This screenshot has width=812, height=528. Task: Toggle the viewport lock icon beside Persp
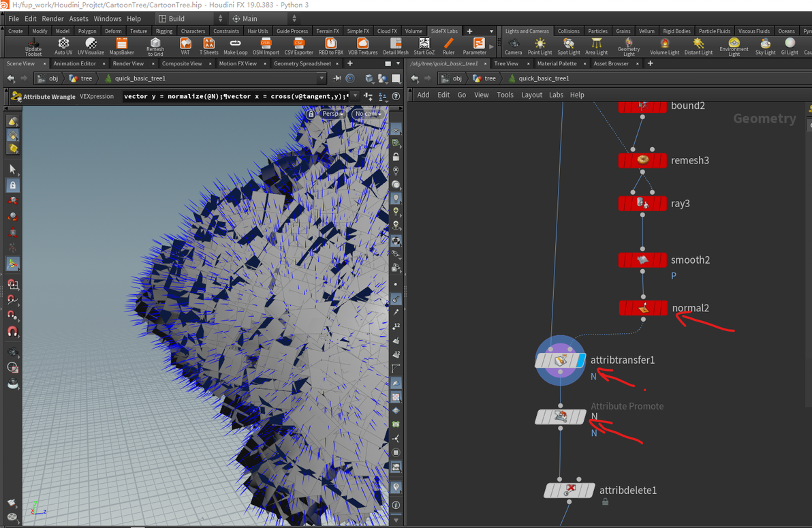(311, 114)
